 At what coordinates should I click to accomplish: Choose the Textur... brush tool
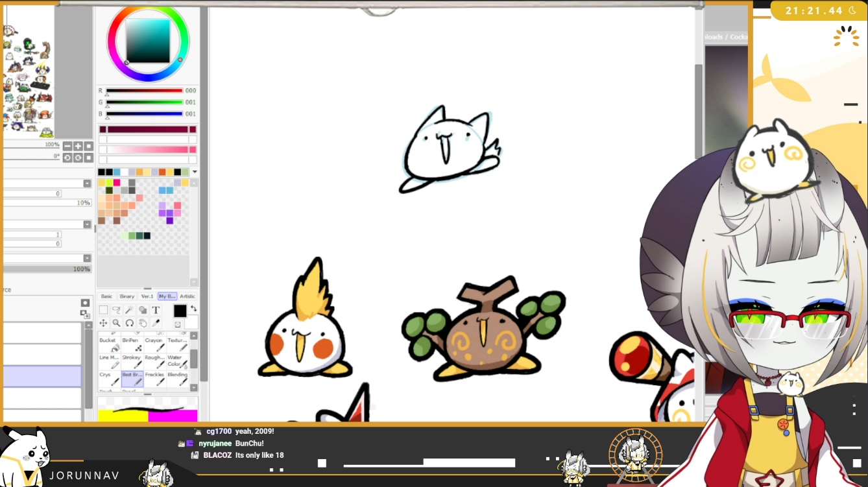pos(177,344)
